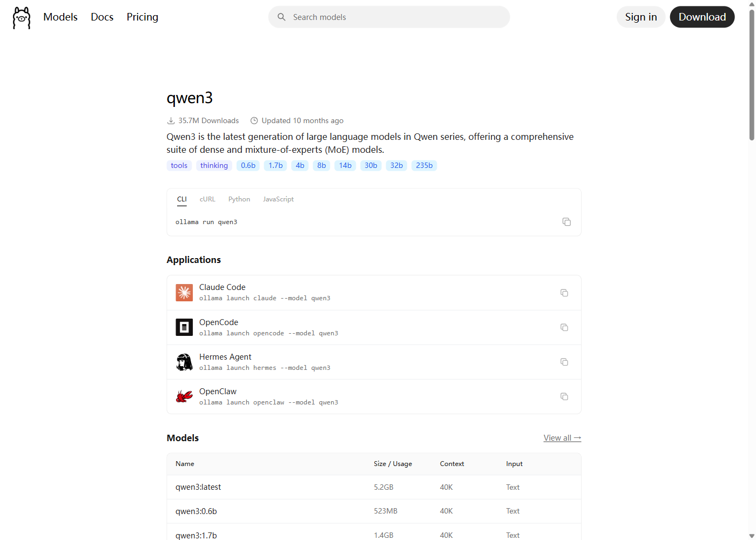Select the 1.7b size tag
This screenshot has width=756, height=540.
[x=276, y=166]
